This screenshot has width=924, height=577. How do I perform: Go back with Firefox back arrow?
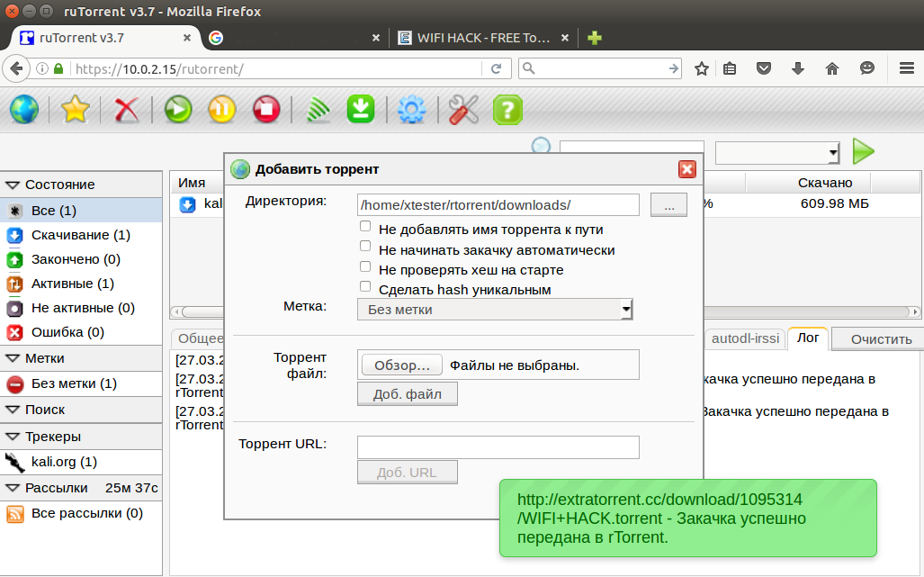tap(16, 69)
